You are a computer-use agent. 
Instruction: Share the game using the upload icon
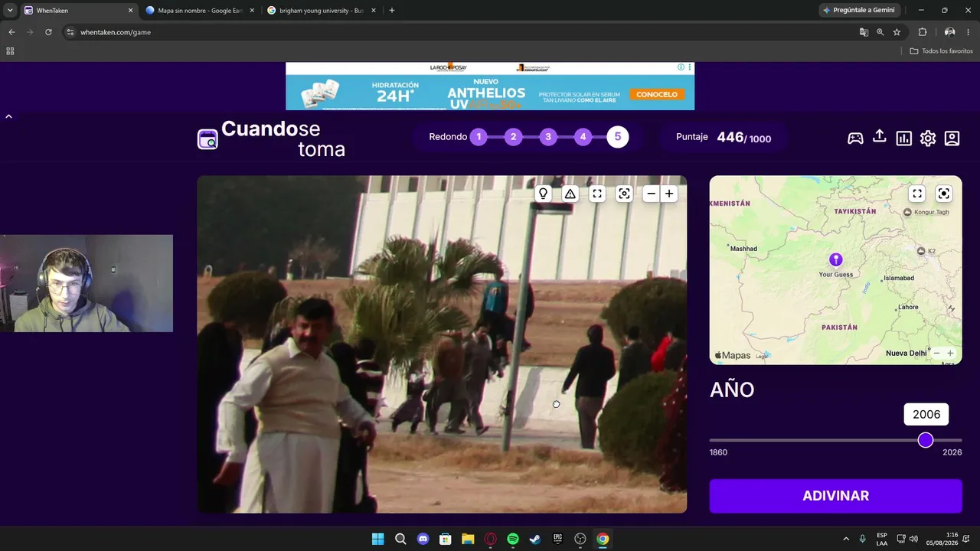(880, 136)
